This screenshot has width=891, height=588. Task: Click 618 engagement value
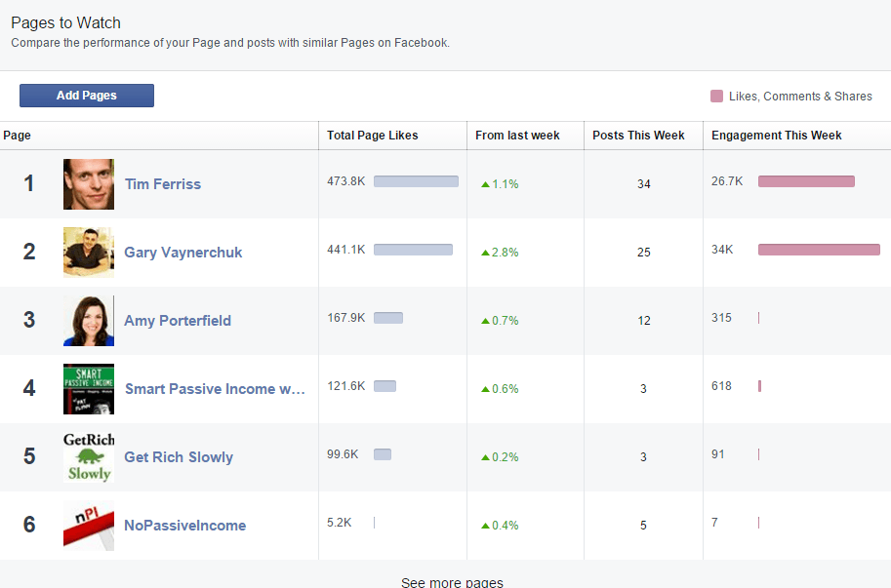point(721,386)
